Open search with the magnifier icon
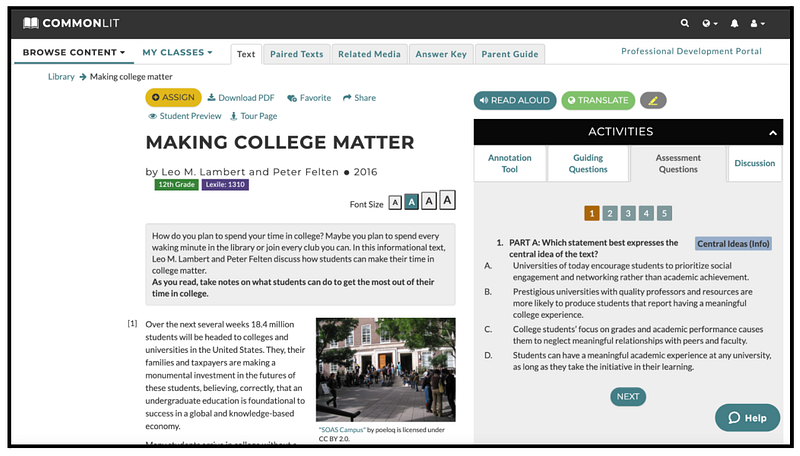Image resolution: width=800 pixels, height=456 pixels. point(685,23)
